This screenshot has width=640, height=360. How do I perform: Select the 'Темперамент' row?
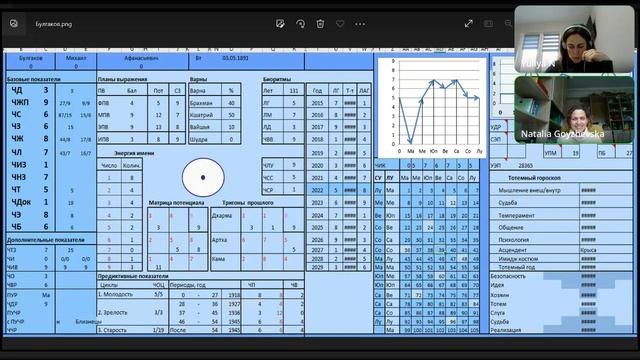(561, 215)
